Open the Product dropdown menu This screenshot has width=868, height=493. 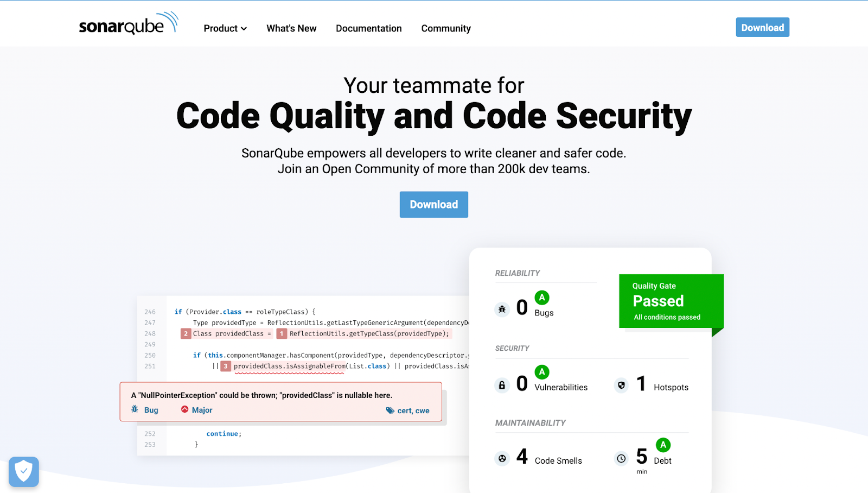[225, 28]
